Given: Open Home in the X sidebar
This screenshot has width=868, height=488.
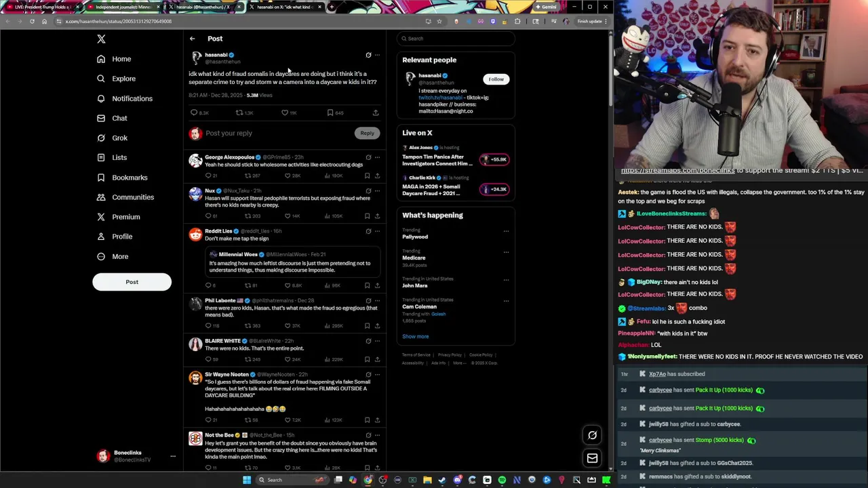Looking at the screenshot, I should pyautogui.click(x=114, y=59).
